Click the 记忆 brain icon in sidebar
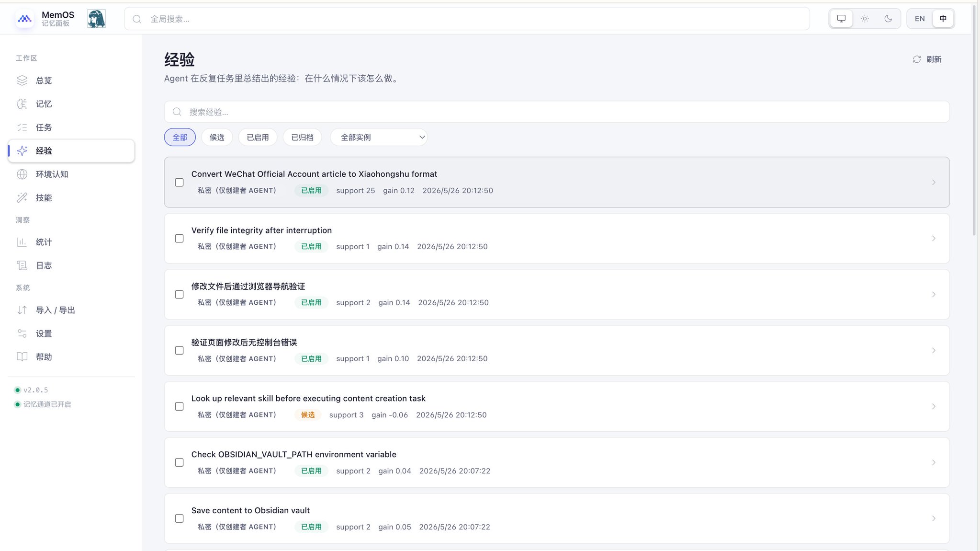This screenshot has width=980, height=551. pyautogui.click(x=22, y=104)
